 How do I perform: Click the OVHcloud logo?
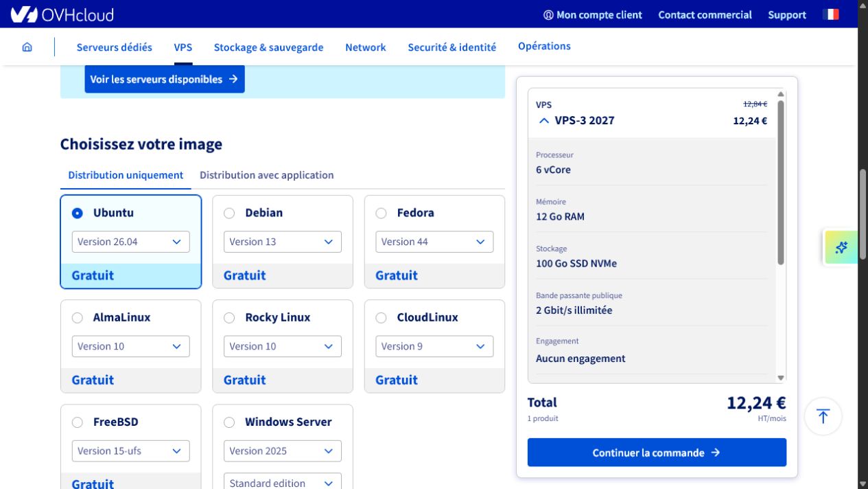click(62, 14)
